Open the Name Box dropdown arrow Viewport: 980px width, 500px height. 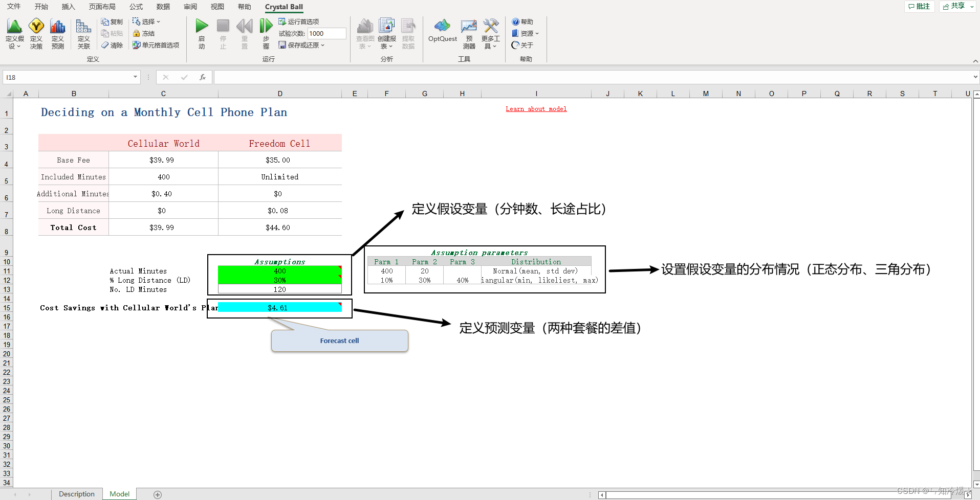[136, 77]
